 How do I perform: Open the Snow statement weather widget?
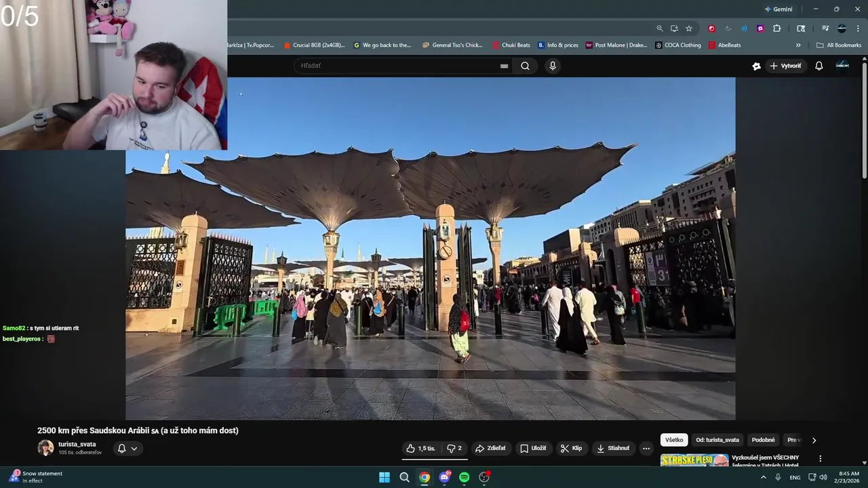(35, 477)
